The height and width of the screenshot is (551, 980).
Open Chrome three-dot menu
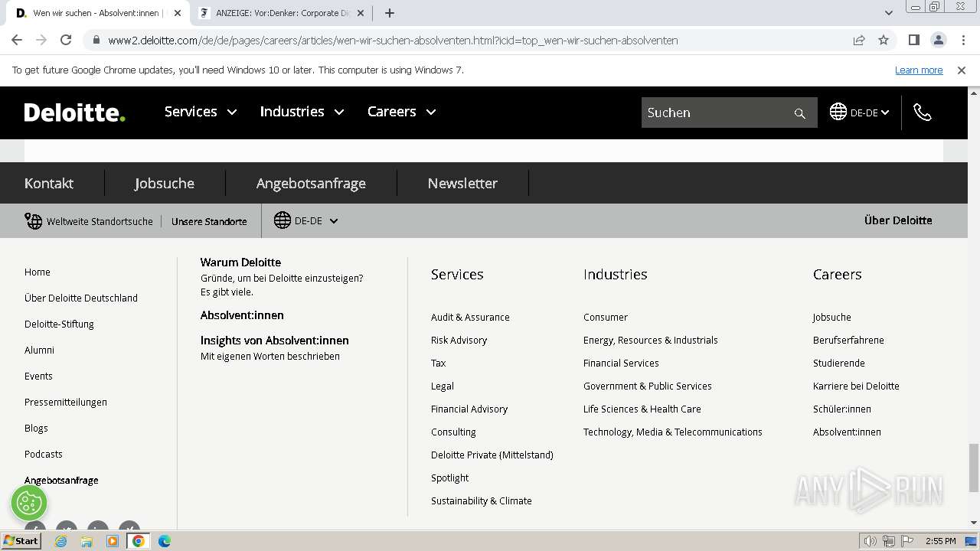(x=962, y=40)
